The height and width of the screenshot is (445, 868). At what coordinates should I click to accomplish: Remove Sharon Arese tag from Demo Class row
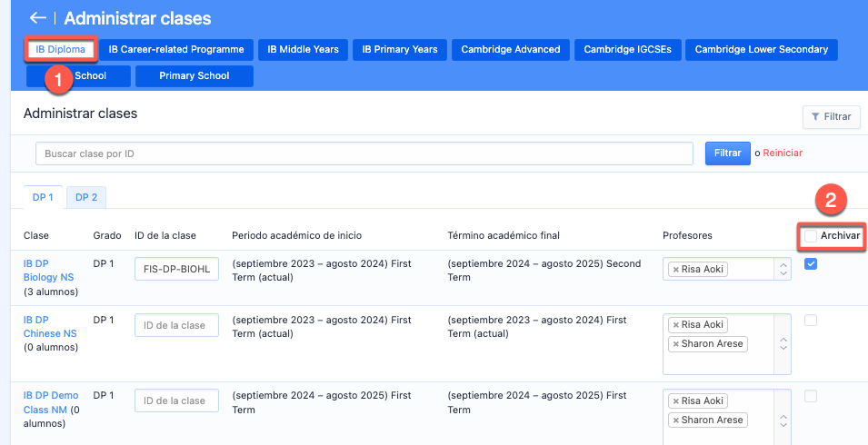[x=675, y=420]
